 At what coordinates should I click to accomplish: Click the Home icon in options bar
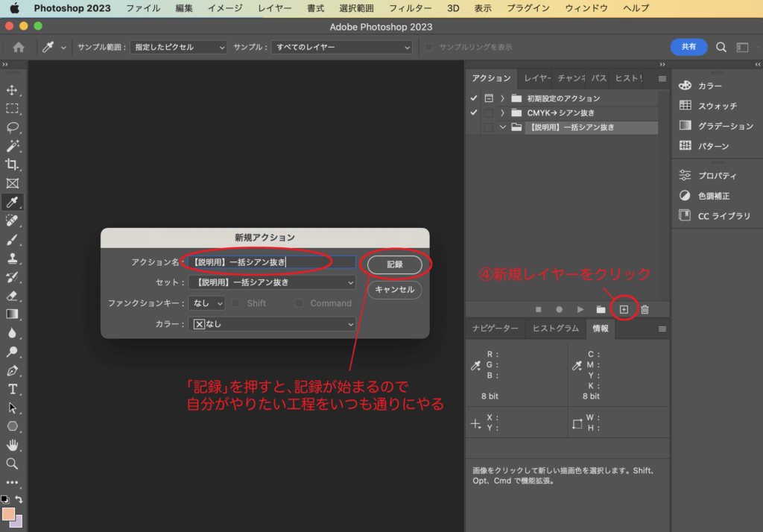click(19, 47)
